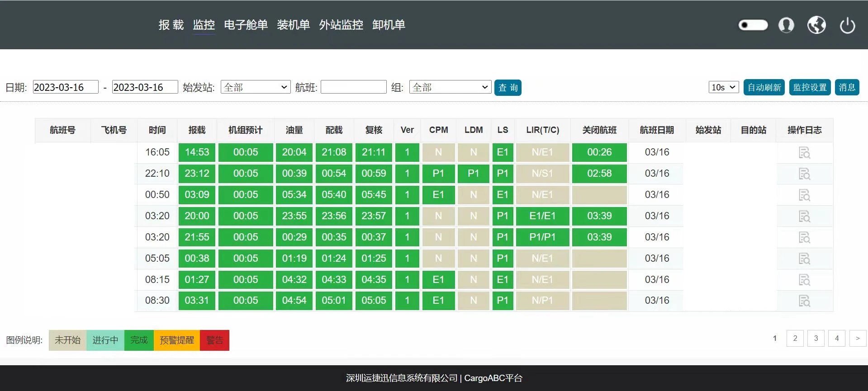Click the LIR(T/C) column header
Viewport: 868px width, 391px height.
(x=542, y=130)
